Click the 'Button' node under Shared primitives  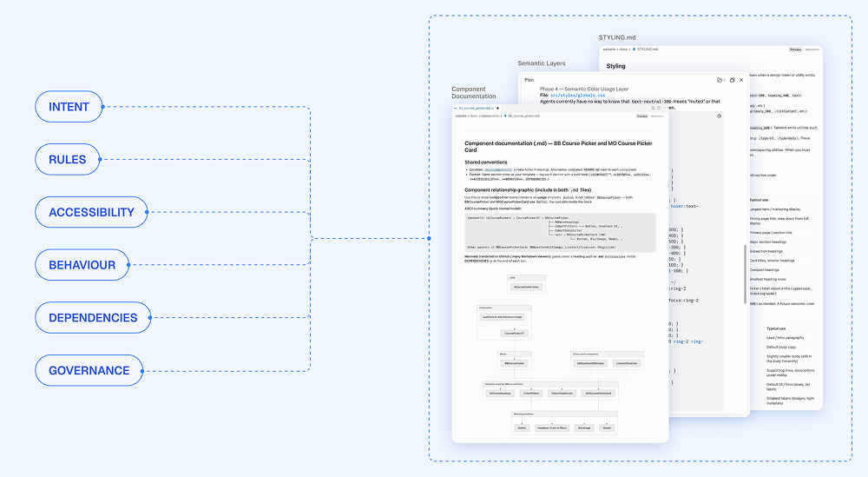522,427
